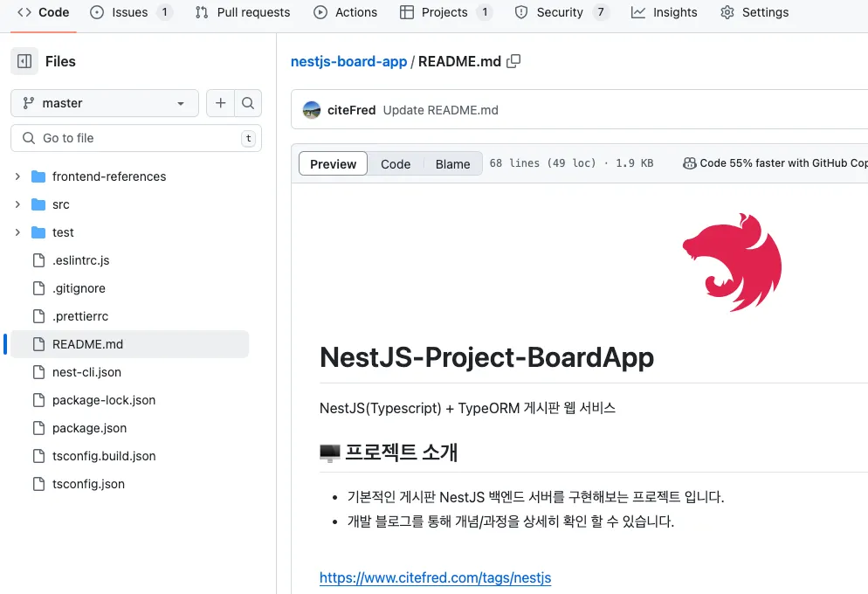Switch to Code view mode
The height and width of the screenshot is (594, 868).
click(396, 163)
